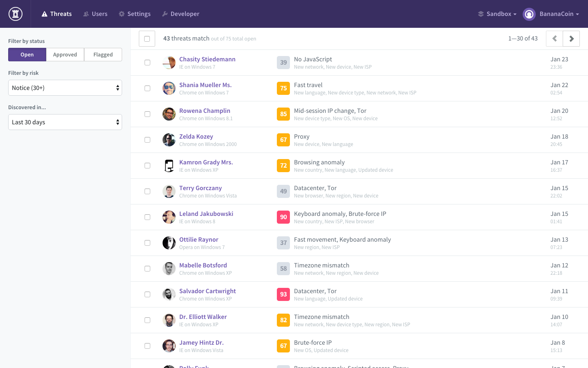Open the Settings nav tab
The image size is (588, 368).
pos(135,14)
